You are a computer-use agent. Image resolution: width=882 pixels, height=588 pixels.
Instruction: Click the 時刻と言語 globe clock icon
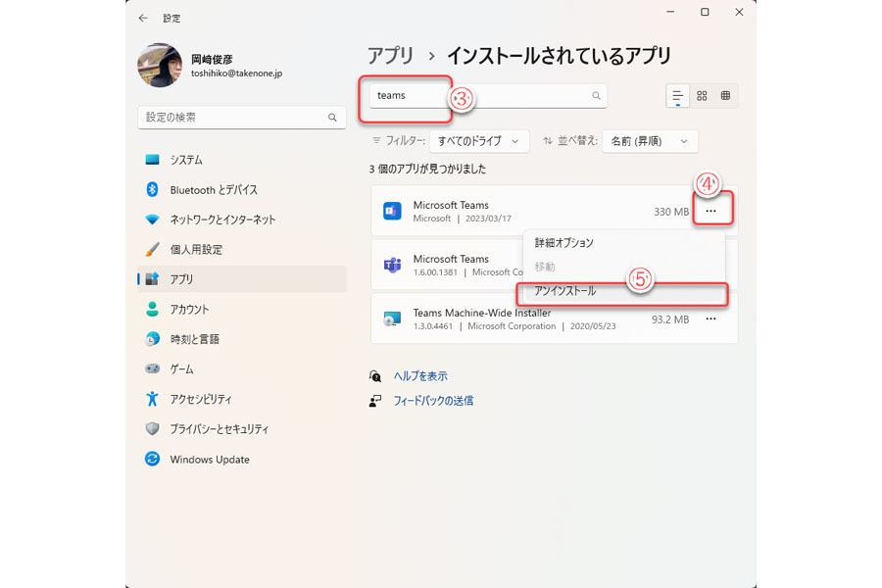(153, 339)
